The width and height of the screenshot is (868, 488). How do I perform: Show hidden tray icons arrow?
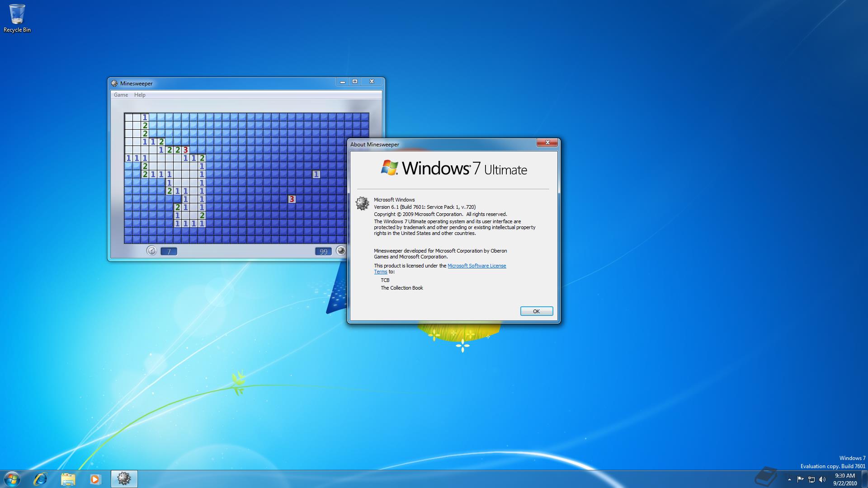790,479
